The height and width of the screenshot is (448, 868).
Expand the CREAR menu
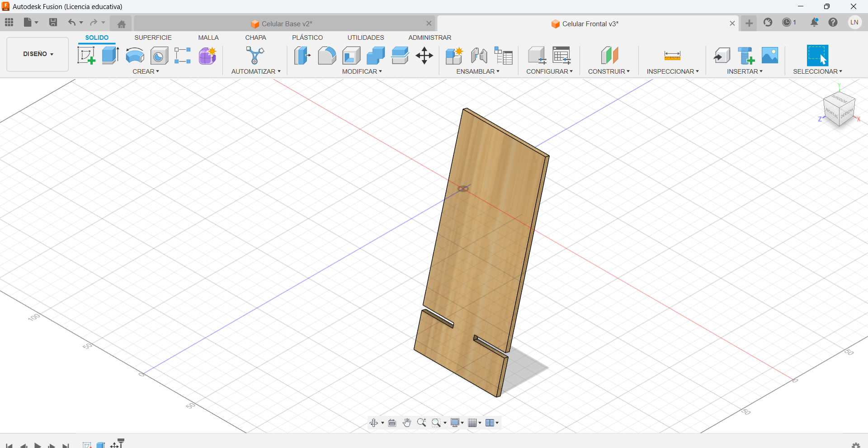coord(146,71)
